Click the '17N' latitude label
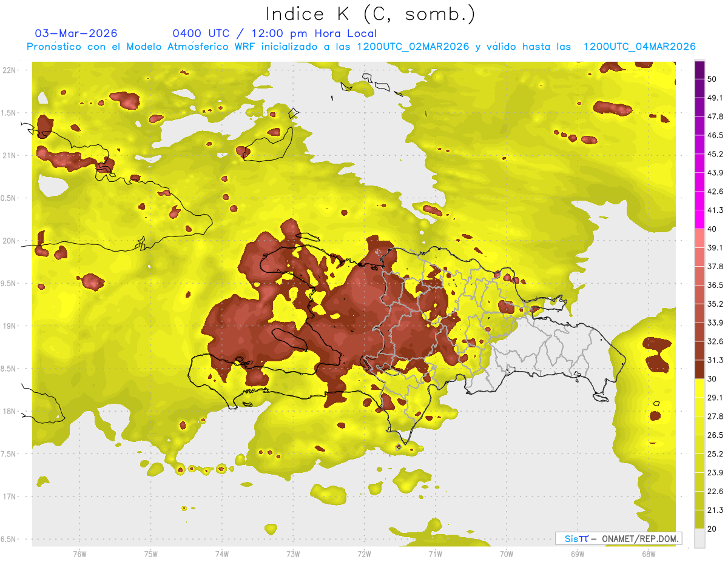The height and width of the screenshot is (562, 728). pos(8,497)
